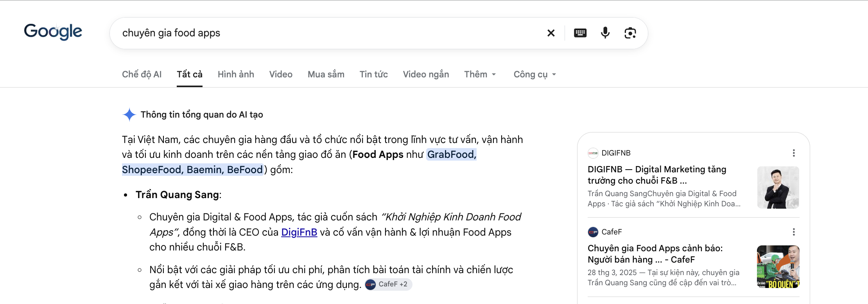Switch to the Chế độ AI tab

(x=142, y=74)
